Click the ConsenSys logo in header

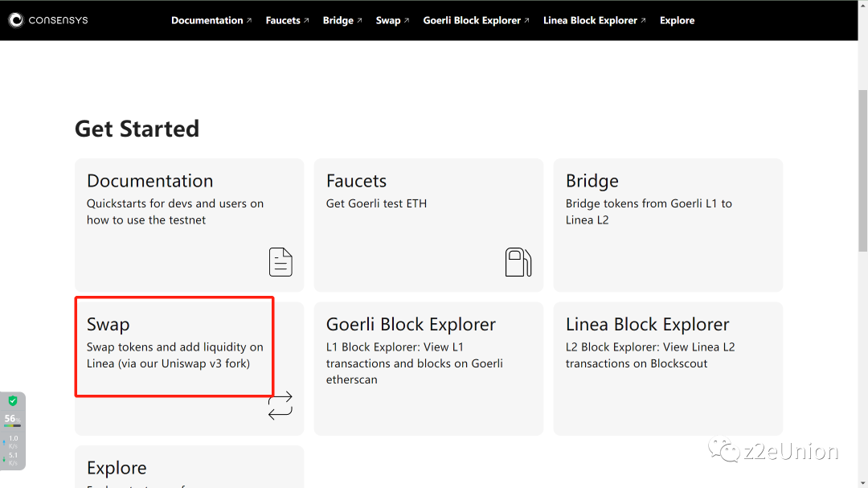[48, 20]
